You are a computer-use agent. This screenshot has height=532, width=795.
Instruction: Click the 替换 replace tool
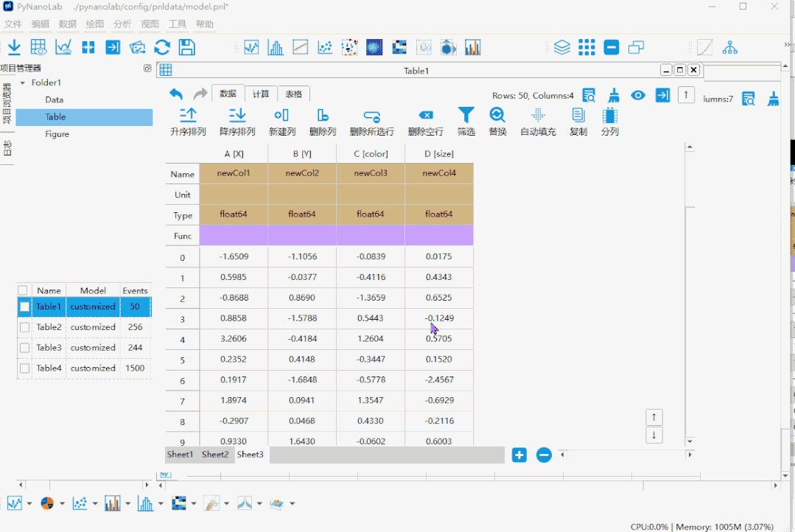[x=497, y=122]
